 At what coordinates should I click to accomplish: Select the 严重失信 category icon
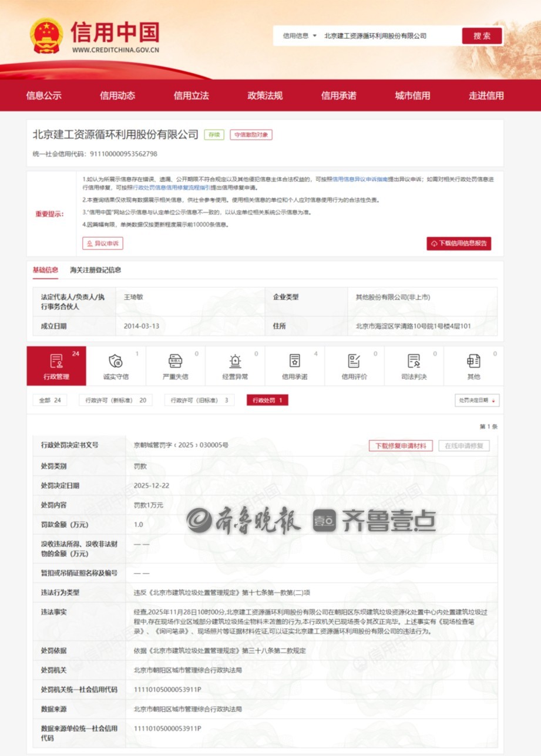tap(175, 361)
